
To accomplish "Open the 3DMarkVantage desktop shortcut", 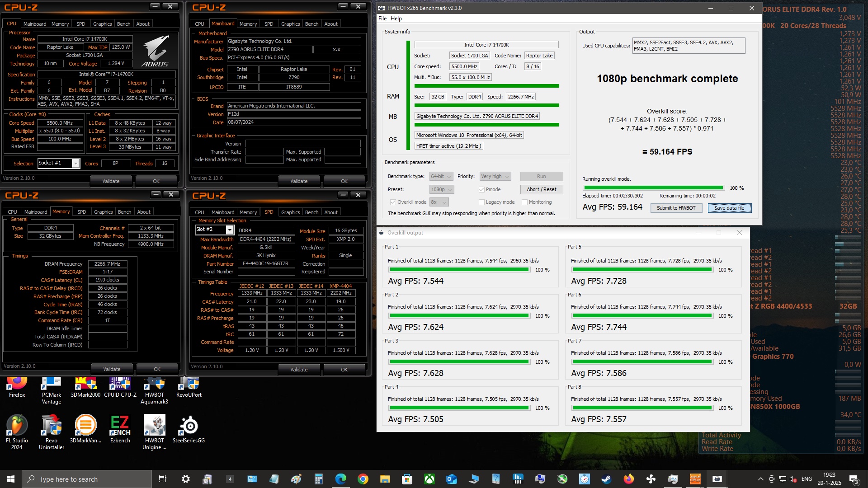I will pos(85,429).
